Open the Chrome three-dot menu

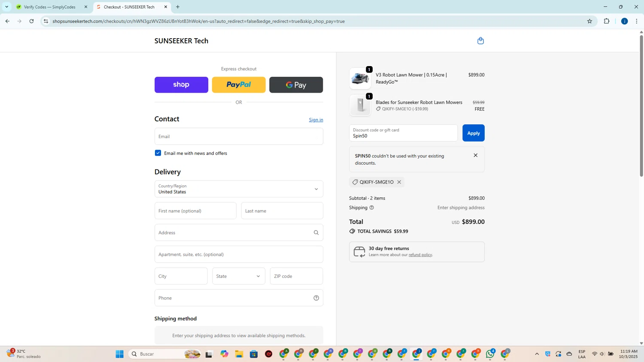(636, 21)
